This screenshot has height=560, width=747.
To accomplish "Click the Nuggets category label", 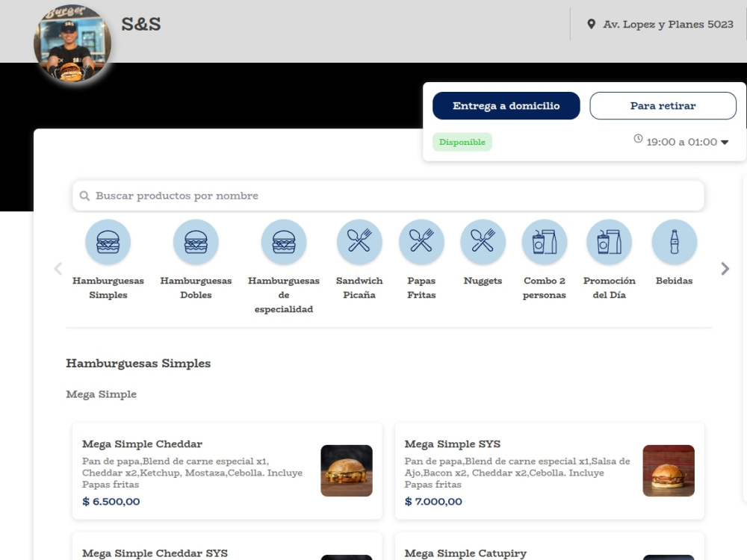I will (x=483, y=281).
